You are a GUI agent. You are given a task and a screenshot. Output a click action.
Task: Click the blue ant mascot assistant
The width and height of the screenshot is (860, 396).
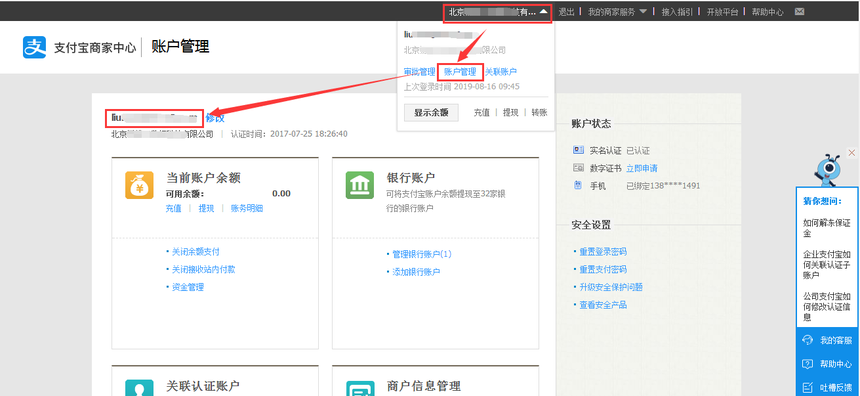click(827, 171)
